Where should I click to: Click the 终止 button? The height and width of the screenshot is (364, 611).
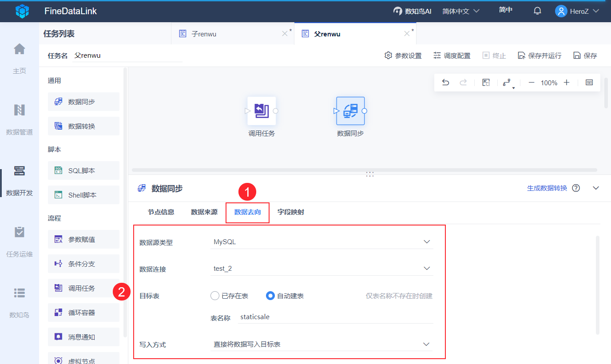coord(494,55)
